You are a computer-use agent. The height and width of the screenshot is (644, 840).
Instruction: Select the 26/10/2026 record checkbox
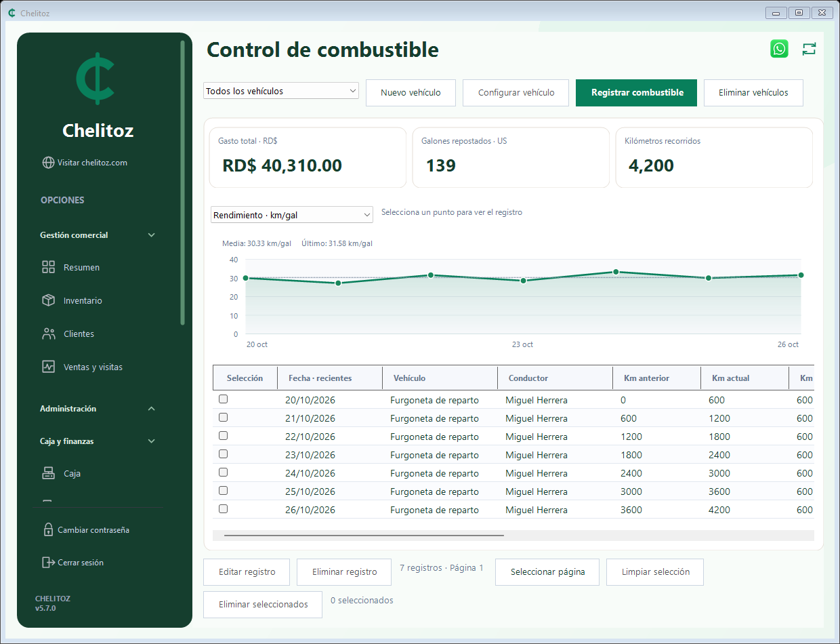tap(224, 509)
